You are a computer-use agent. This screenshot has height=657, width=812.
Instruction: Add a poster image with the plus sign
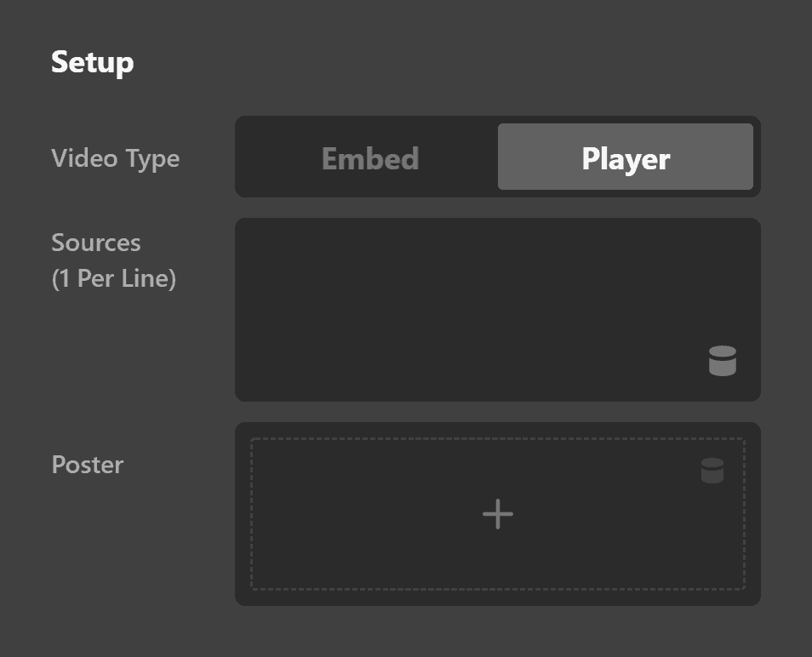point(498,514)
